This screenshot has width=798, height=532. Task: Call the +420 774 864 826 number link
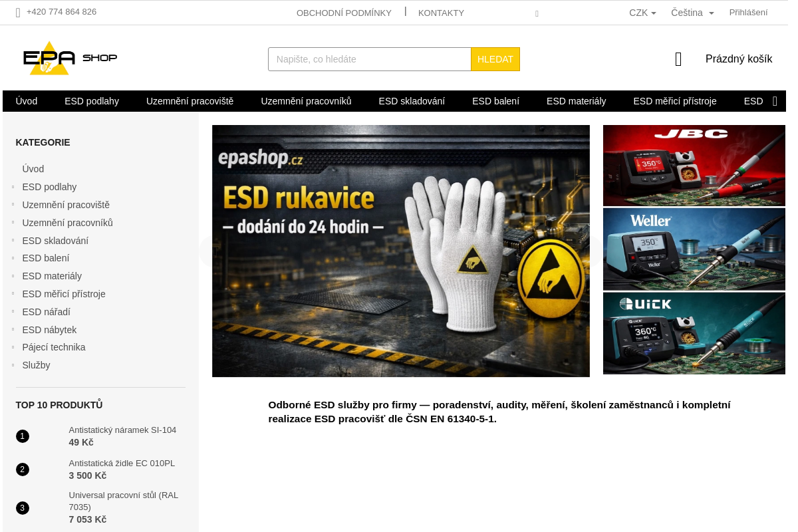(x=61, y=12)
